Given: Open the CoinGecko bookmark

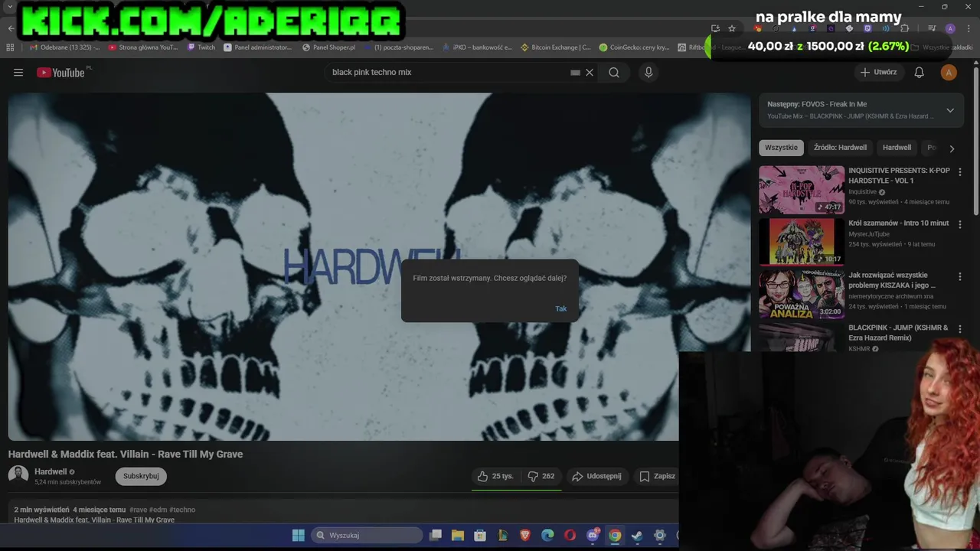Looking at the screenshot, I should [x=634, y=47].
